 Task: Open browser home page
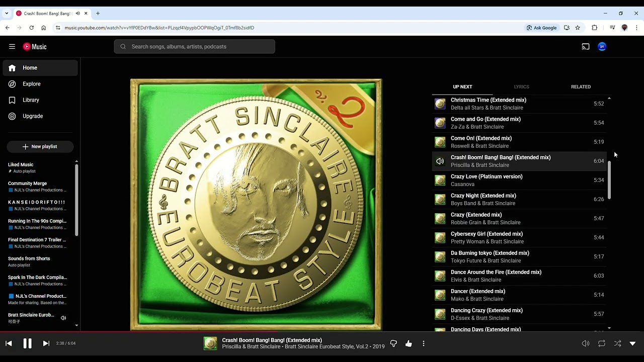tap(44, 28)
